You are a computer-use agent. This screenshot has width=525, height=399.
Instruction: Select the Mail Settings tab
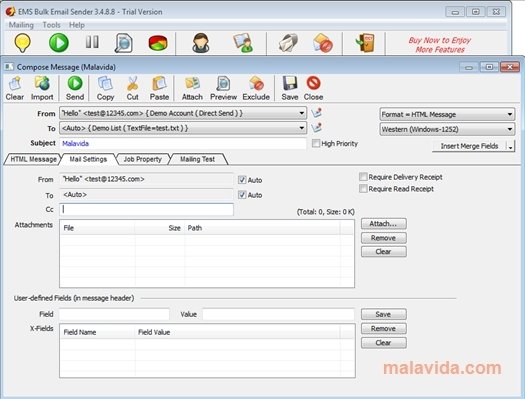click(x=88, y=159)
